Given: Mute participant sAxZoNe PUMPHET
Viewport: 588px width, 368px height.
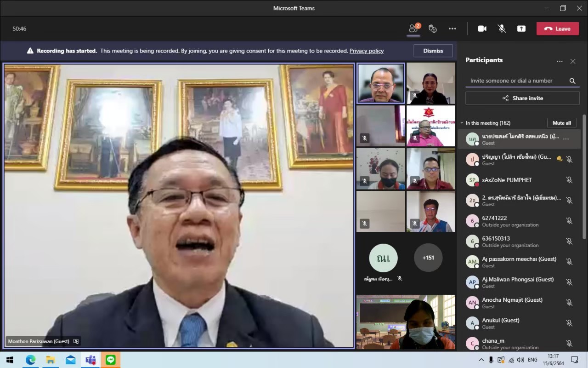Looking at the screenshot, I should (569, 180).
